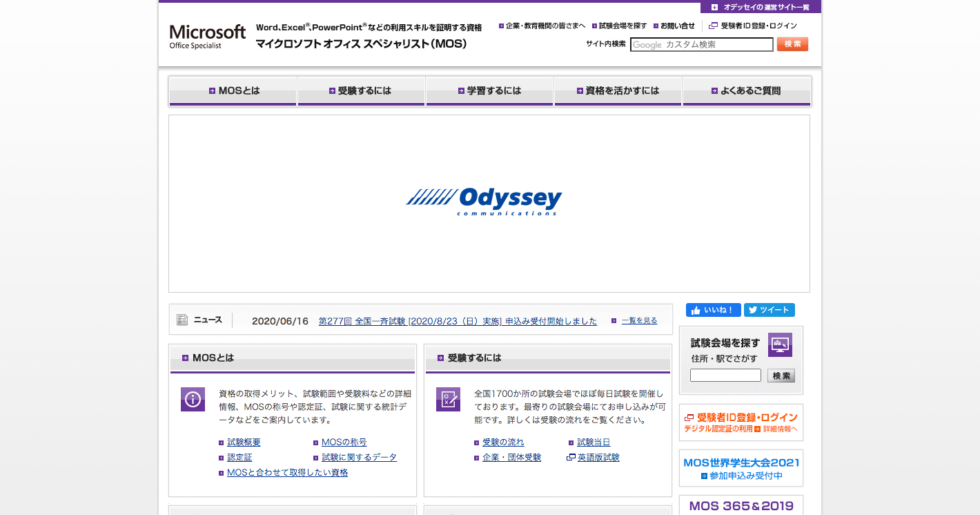Focus the Google カスタム検索 input field

(x=701, y=45)
